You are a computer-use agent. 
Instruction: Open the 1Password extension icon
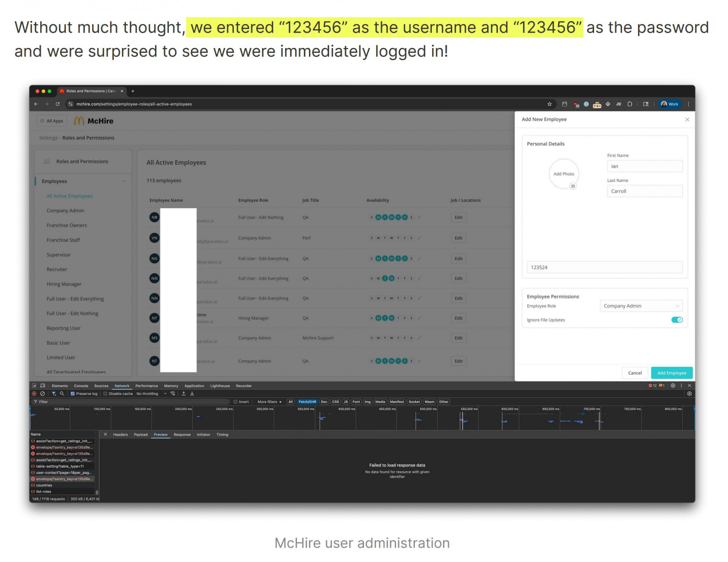coord(586,104)
